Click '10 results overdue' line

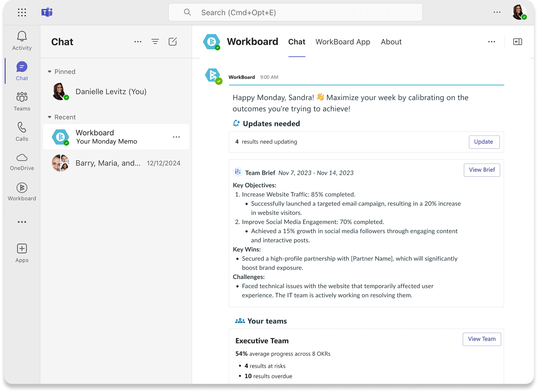click(x=268, y=376)
